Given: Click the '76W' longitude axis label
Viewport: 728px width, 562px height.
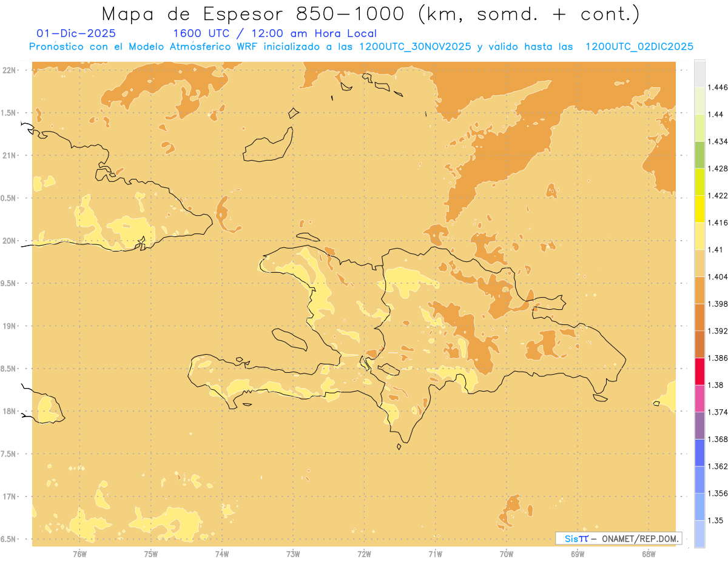Looking at the screenshot, I should [x=79, y=554].
